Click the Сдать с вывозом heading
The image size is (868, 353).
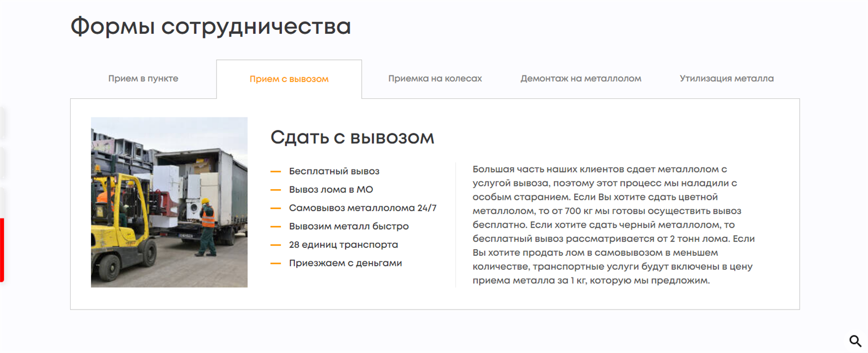(x=352, y=137)
